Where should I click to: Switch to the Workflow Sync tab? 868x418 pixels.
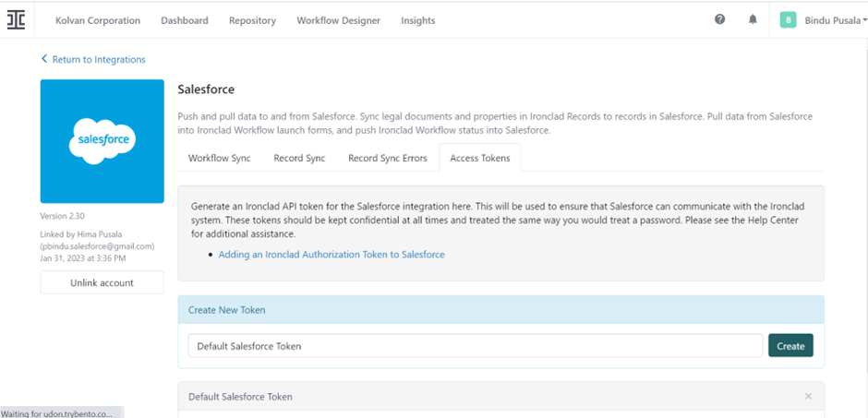[219, 158]
